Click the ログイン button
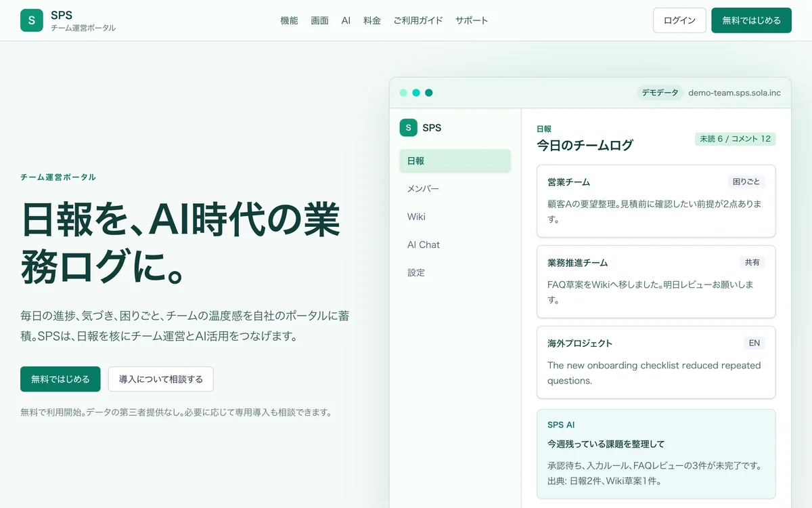The image size is (812, 508). pos(679,20)
